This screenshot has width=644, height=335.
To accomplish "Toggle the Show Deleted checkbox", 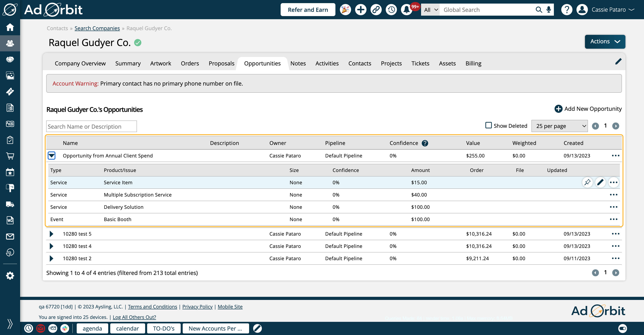I will click(488, 125).
